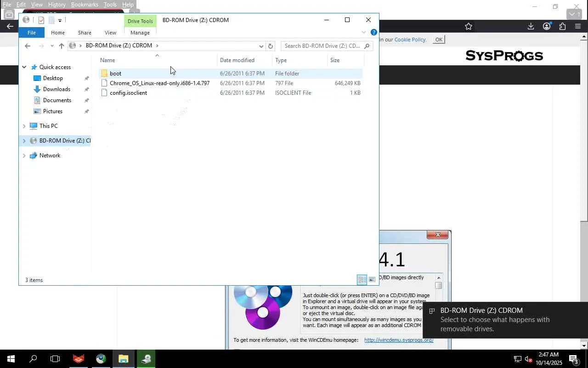The image size is (588, 368).
Task: Click the Properties icon in Explorer's quick access toolbar
Action: coord(41,20)
